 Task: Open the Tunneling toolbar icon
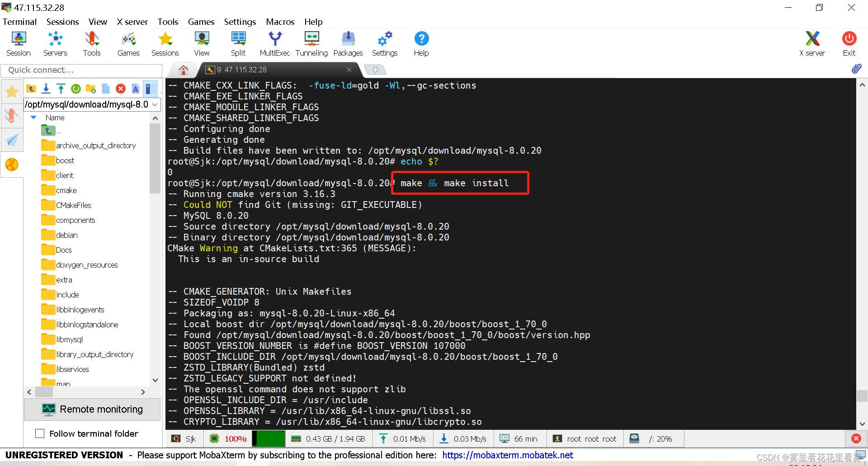(311, 44)
